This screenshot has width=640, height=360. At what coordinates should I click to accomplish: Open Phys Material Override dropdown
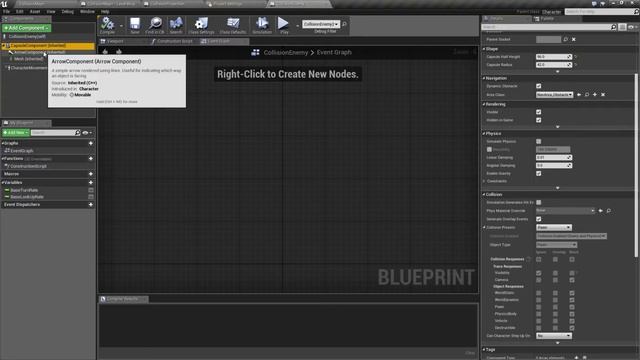tap(565, 211)
